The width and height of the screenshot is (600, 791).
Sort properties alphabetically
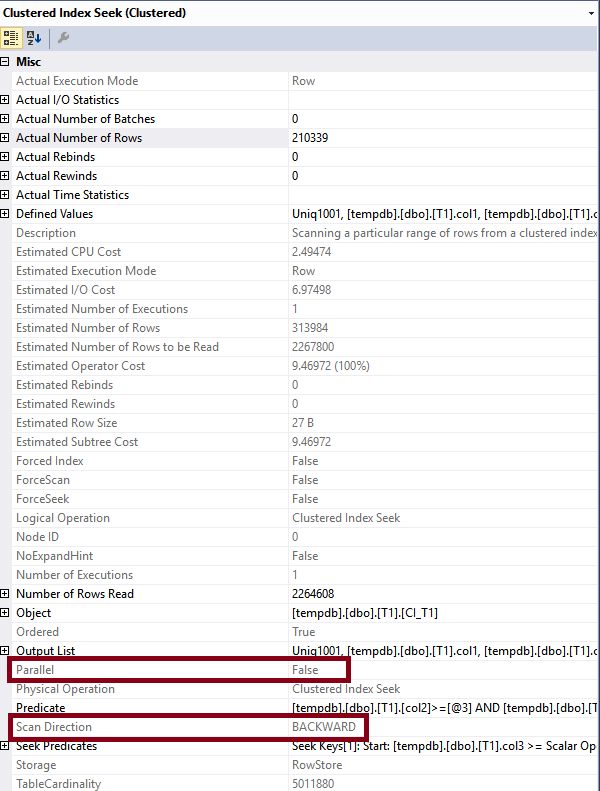click(33, 38)
